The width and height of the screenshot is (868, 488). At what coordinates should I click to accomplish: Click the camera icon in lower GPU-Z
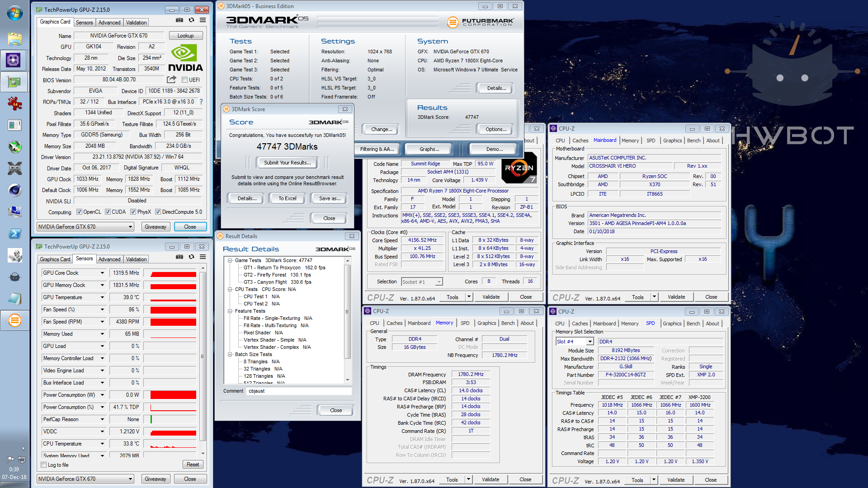point(179,257)
